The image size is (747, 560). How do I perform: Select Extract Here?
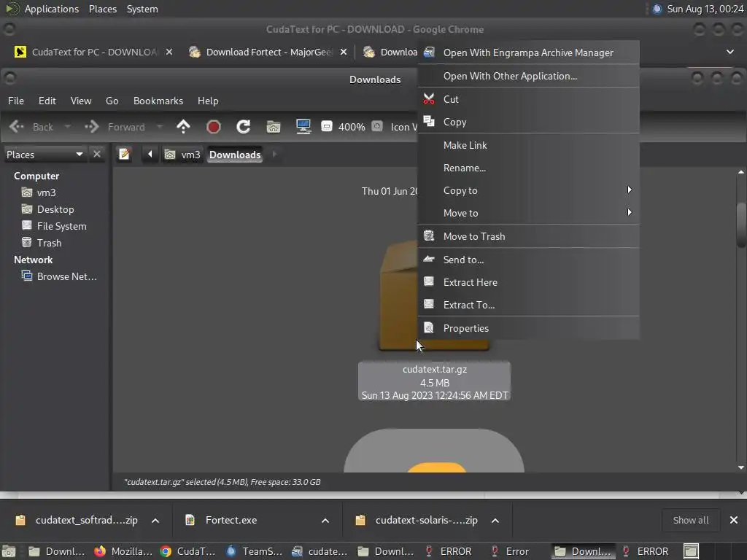pyautogui.click(x=528, y=282)
